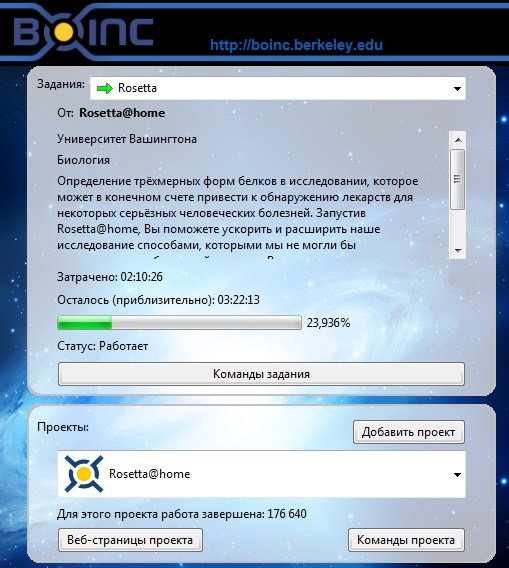Click the 23,936% percentage value
This screenshot has height=568, width=509.
point(329,323)
